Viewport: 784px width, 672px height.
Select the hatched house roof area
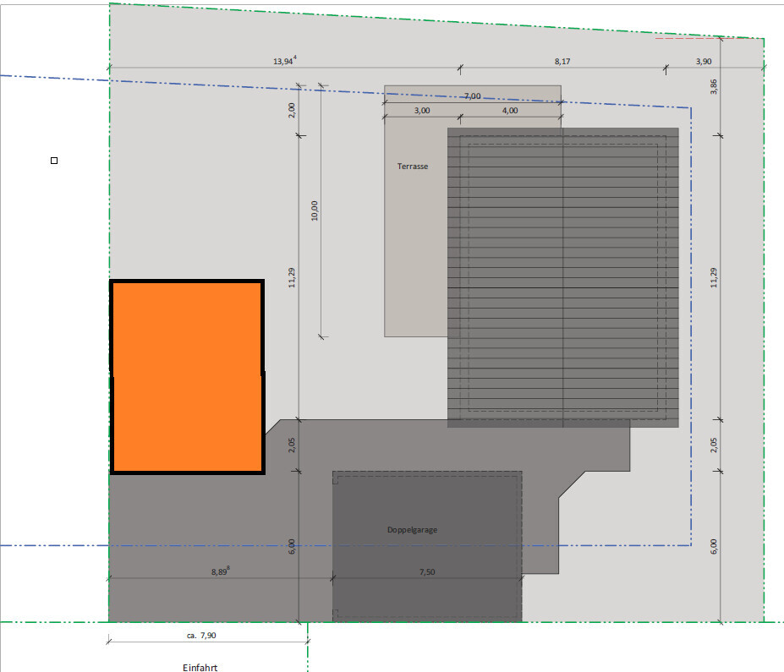[x=562, y=277]
